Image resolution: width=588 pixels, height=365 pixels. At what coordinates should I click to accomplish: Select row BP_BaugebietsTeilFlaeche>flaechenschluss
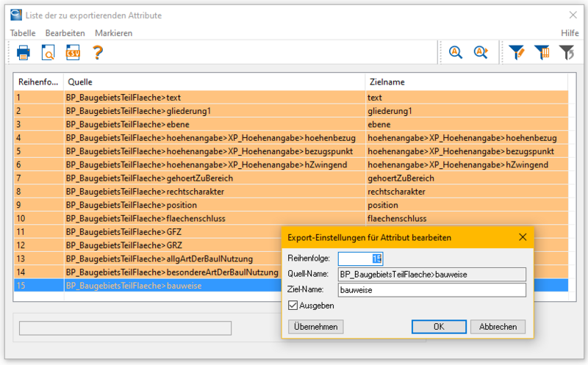[291, 218]
